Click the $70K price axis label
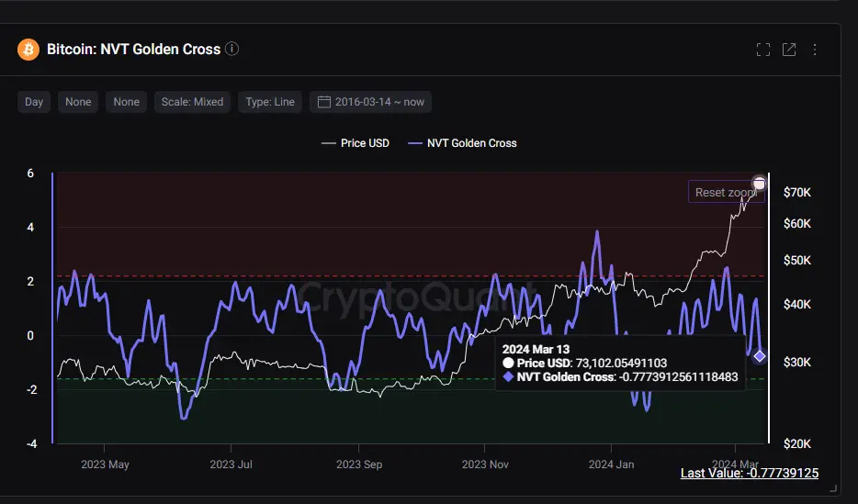858x504 pixels. pyautogui.click(x=797, y=193)
